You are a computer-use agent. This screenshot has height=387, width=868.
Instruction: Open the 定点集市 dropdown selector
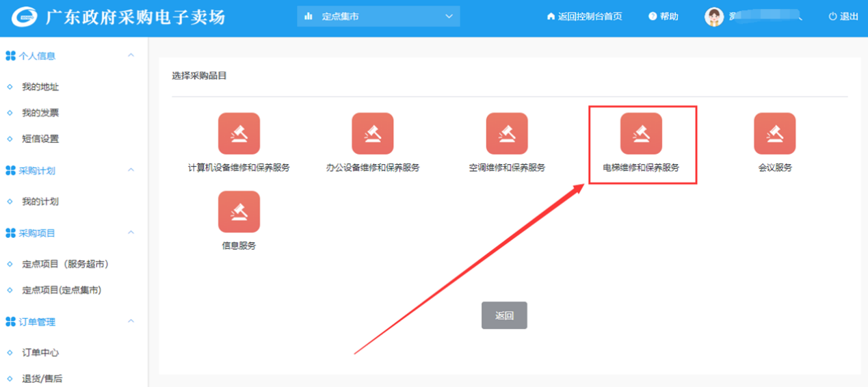pos(378,16)
